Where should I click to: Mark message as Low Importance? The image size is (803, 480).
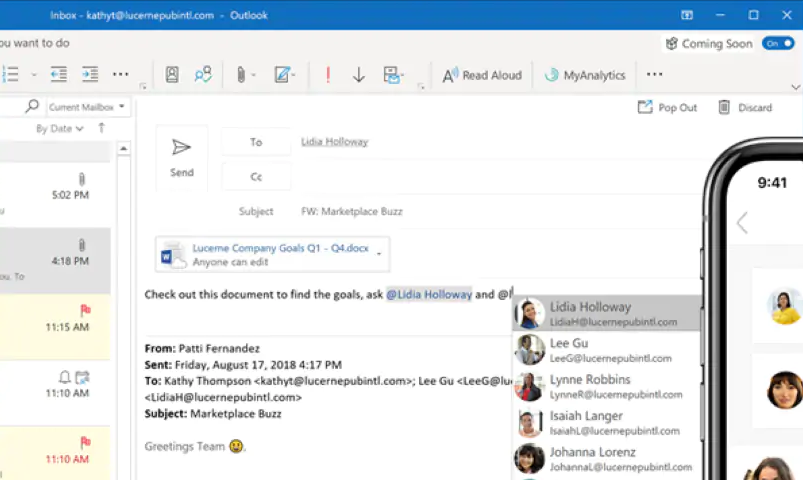358,75
